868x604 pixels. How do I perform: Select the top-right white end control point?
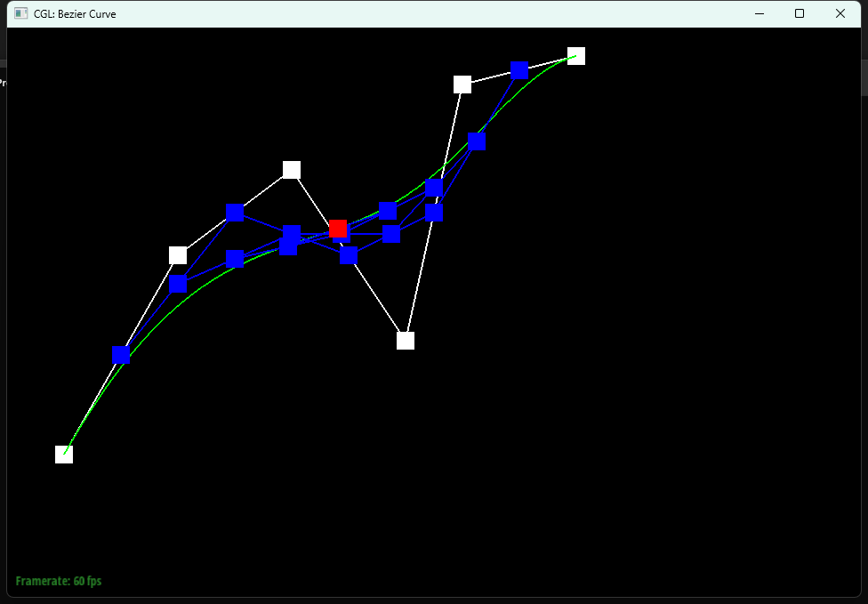(x=576, y=56)
